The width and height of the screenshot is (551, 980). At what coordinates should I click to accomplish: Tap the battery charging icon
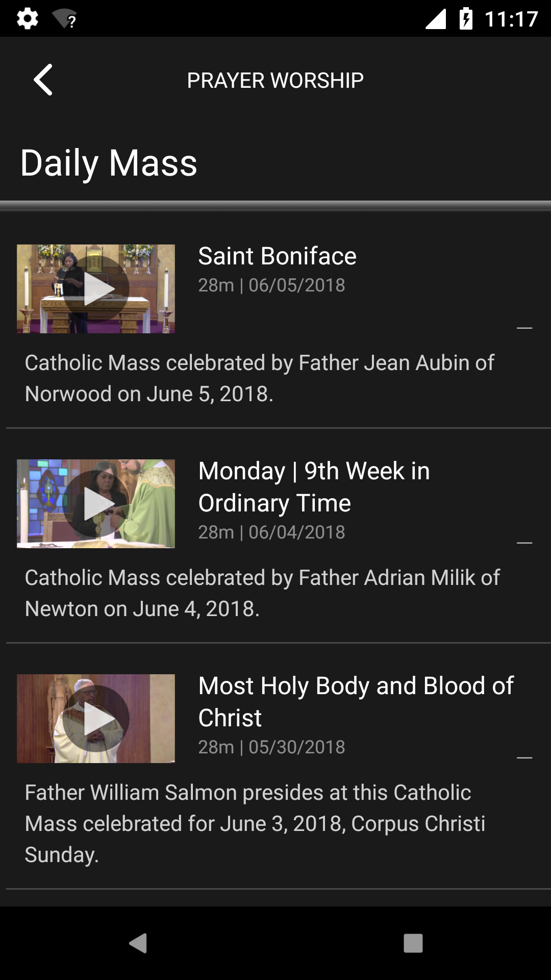466,19
